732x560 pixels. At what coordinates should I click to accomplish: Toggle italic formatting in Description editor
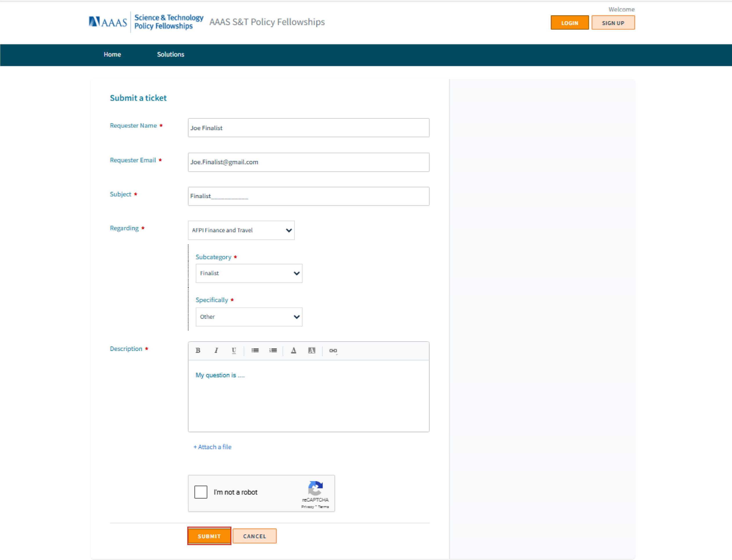coord(216,350)
